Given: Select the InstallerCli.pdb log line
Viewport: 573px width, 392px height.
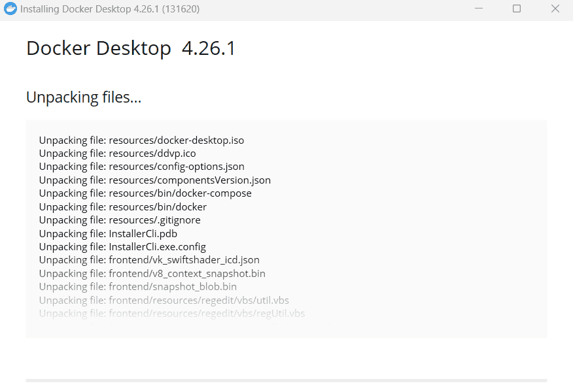Looking at the screenshot, I should pos(108,233).
